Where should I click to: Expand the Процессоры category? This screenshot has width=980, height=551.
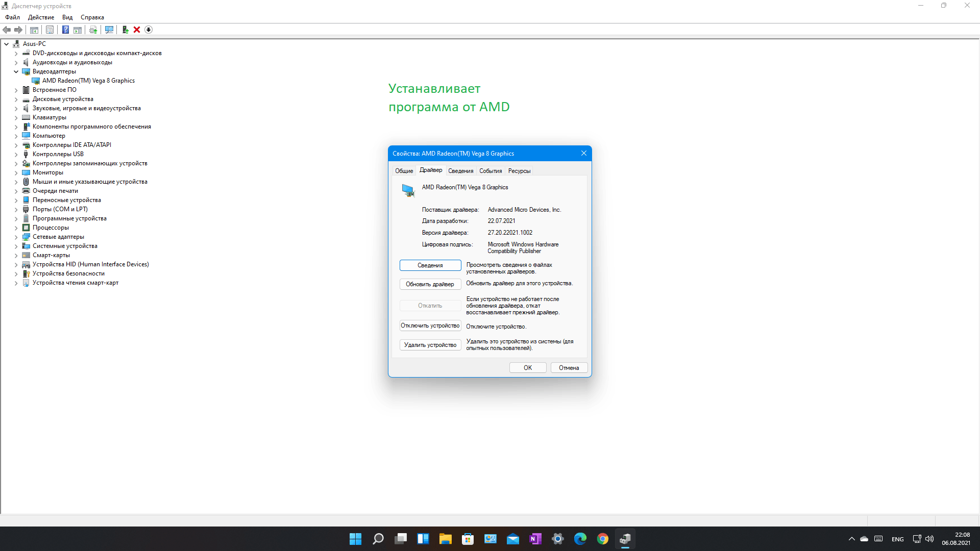pyautogui.click(x=16, y=228)
